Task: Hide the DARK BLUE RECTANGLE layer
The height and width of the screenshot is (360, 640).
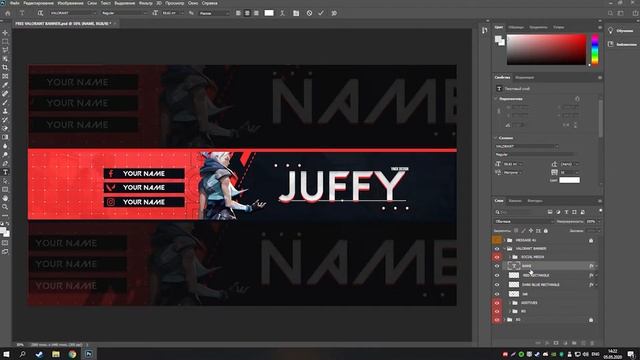Action: (x=497, y=285)
